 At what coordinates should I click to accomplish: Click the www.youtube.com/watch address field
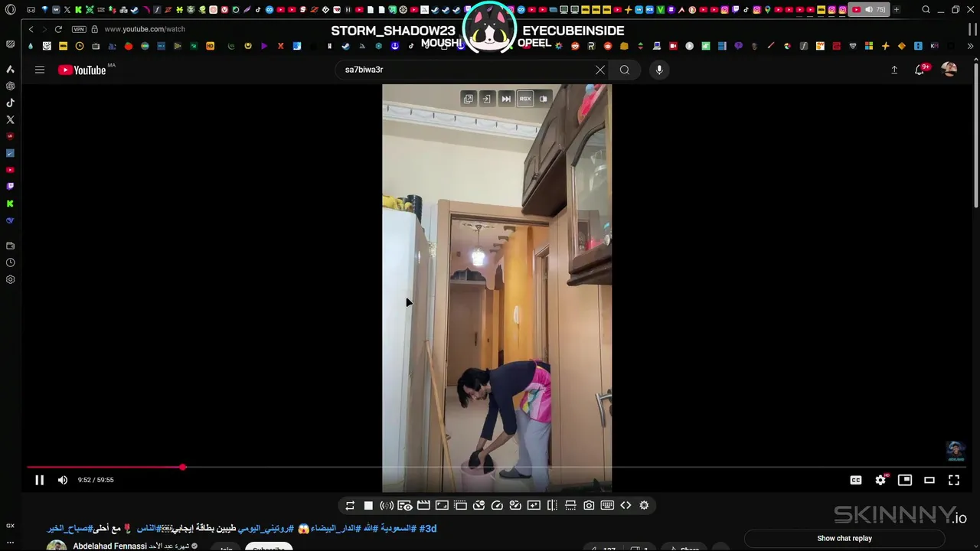click(x=145, y=29)
